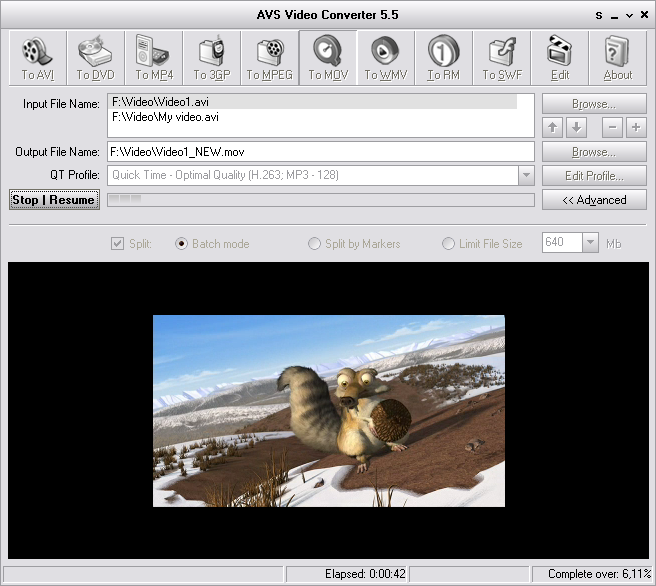Move selected input file up
The height and width of the screenshot is (586, 656).
[x=552, y=128]
